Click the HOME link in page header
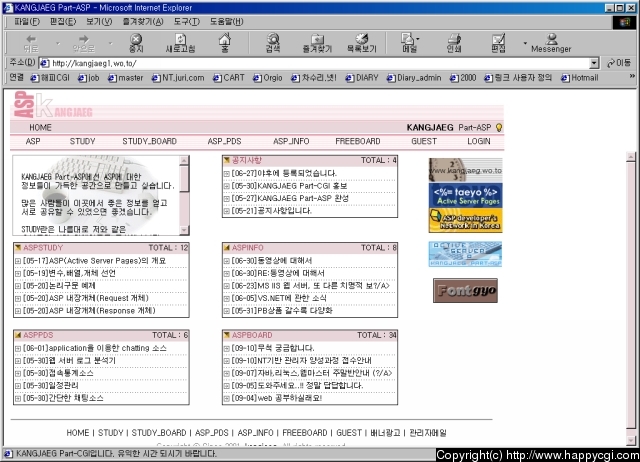The height and width of the screenshot is (462, 640). point(40,127)
